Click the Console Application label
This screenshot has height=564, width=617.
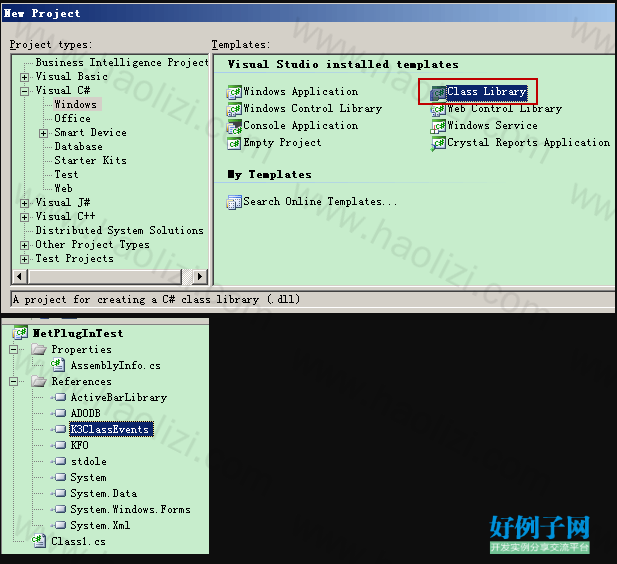pyautogui.click(x=301, y=126)
